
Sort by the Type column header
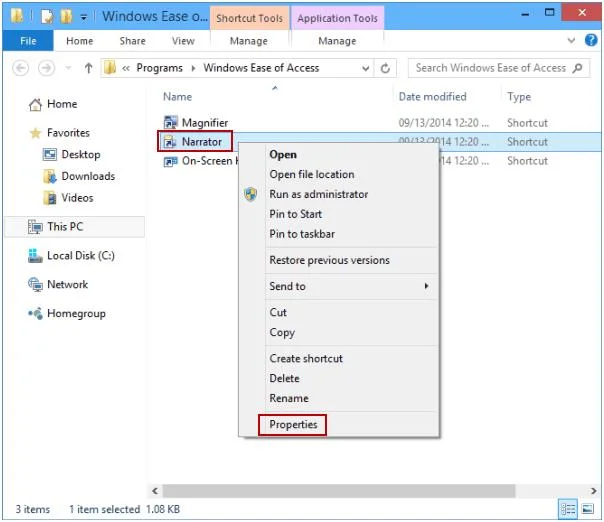coord(519,97)
